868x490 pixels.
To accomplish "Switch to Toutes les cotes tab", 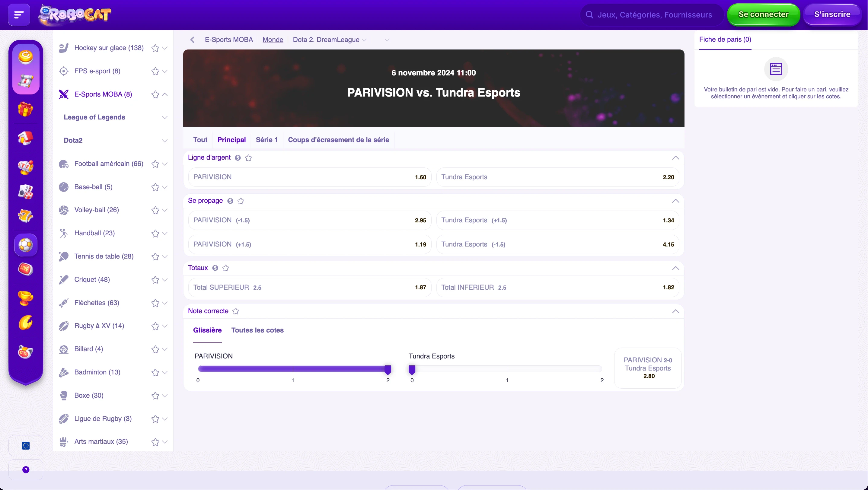I will tap(257, 330).
